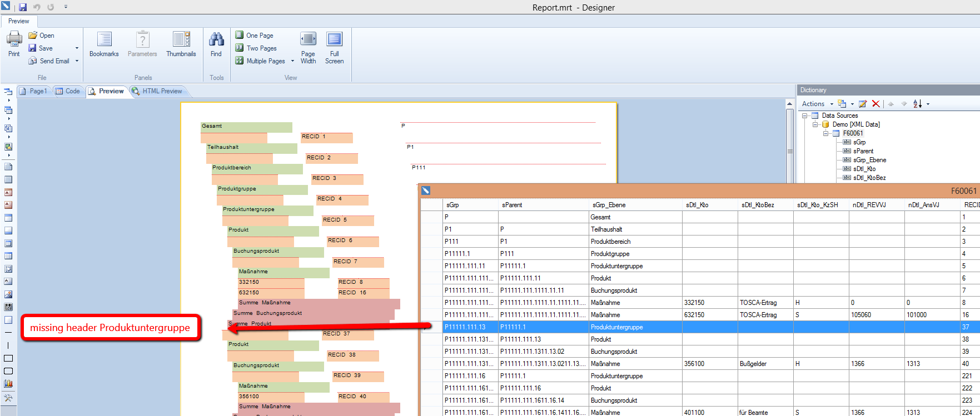Click the move down arrow in Dictionary toolbar
The image size is (980, 416).
[904, 104]
